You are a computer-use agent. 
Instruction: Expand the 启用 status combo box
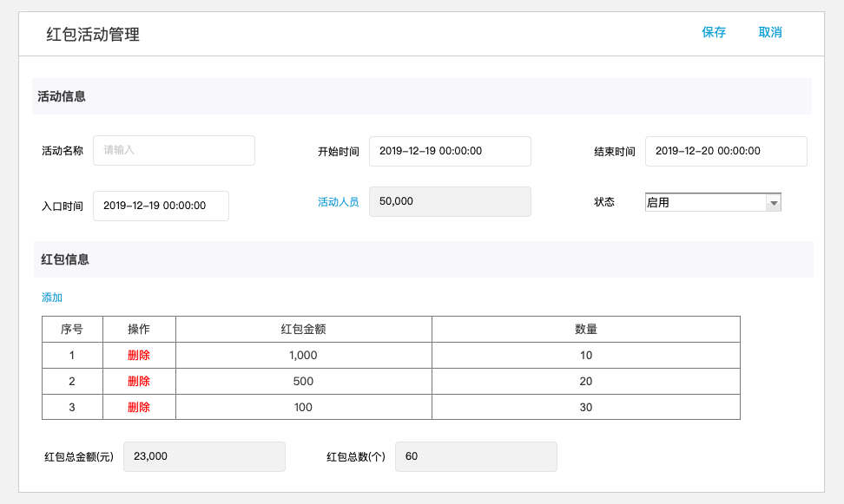712,201
